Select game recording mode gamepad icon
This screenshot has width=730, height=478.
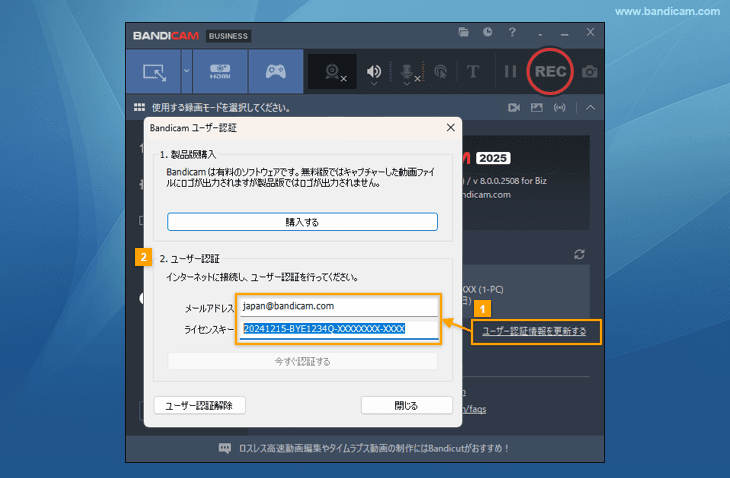click(x=276, y=72)
